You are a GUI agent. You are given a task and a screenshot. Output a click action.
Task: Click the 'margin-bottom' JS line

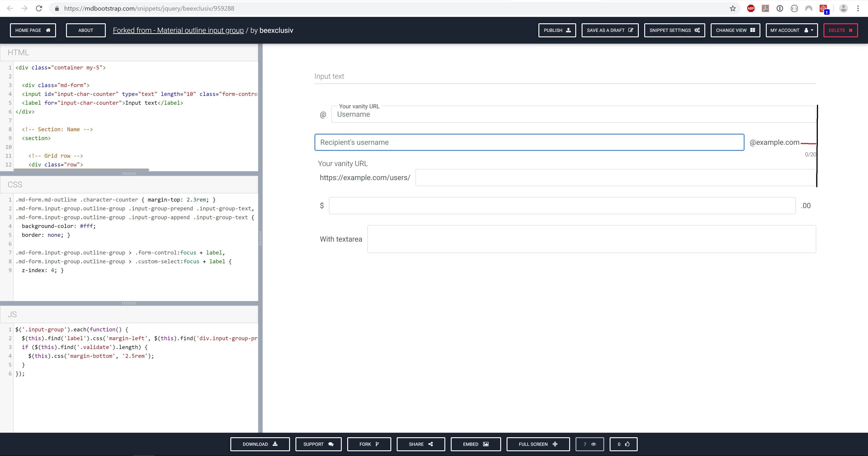point(91,356)
